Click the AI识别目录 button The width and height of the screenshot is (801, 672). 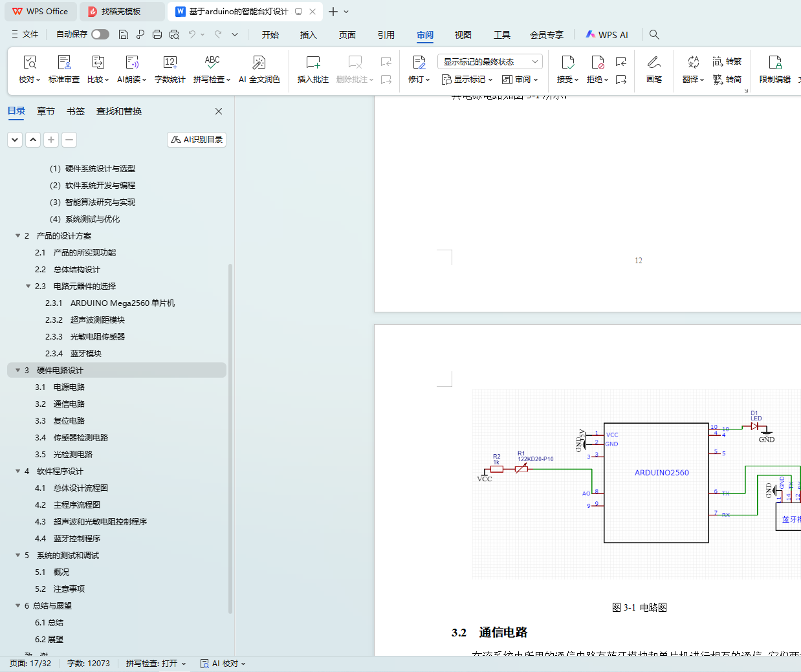[x=197, y=140]
